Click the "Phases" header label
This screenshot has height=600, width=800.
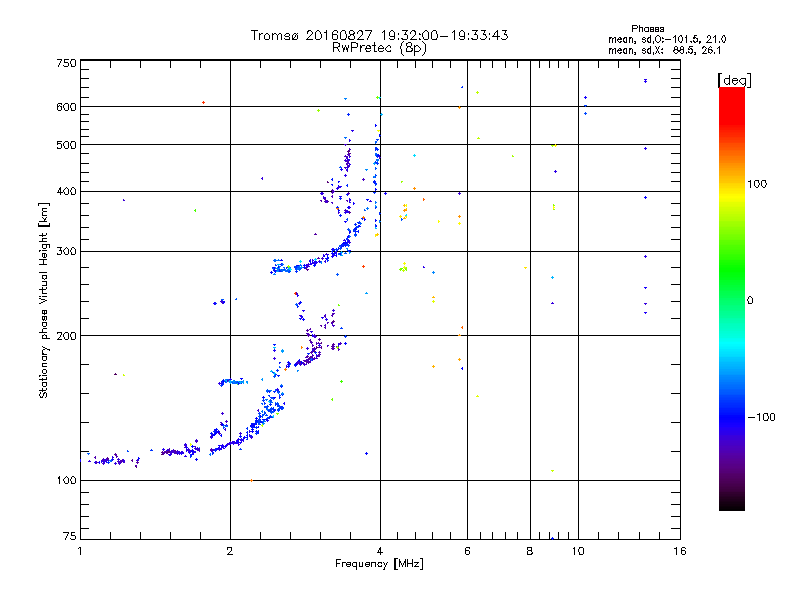click(647, 29)
